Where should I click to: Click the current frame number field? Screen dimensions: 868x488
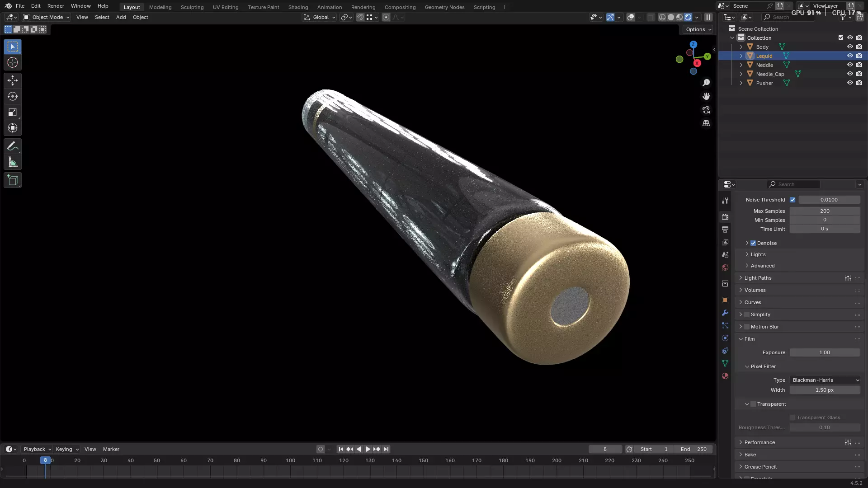coord(605,449)
